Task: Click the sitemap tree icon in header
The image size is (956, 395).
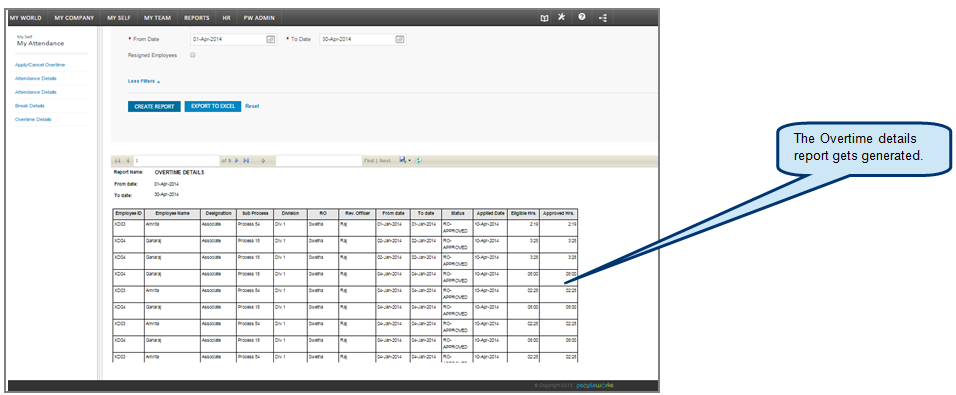Action: pyautogui.click(x=603, y=18)
